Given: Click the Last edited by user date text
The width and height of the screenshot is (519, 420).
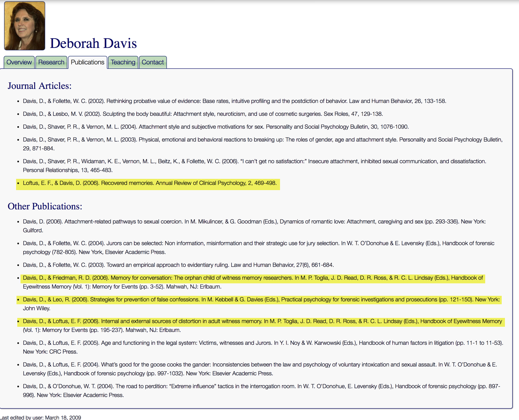Looking at the screenshot, I should tap(41, 417).
